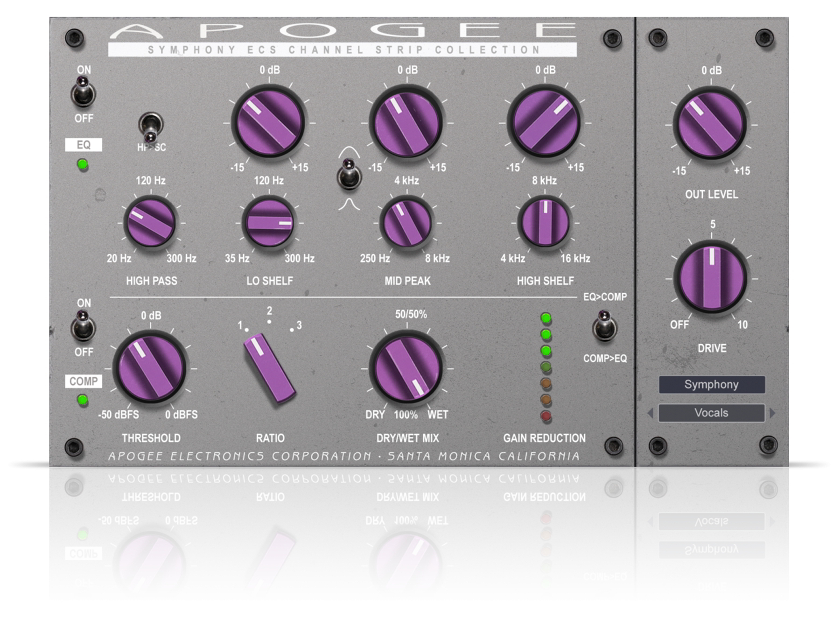Click the Drive knob
Screen dimensions: 840x621
point(711,278)
